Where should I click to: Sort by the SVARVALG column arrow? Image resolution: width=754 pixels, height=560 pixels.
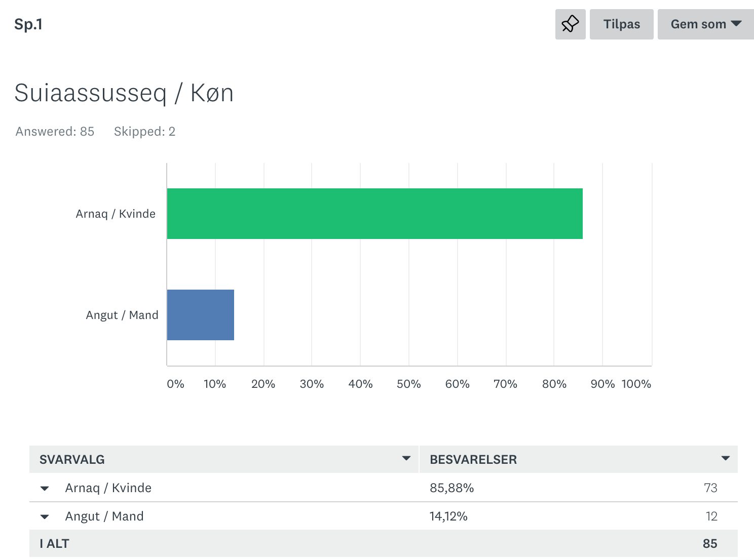[406, 459]
